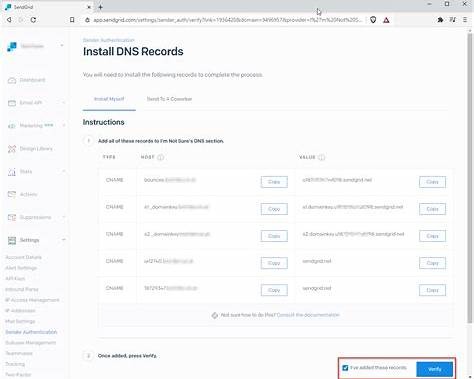Click the browser address bar URL
474x379 pixels.
228,20
